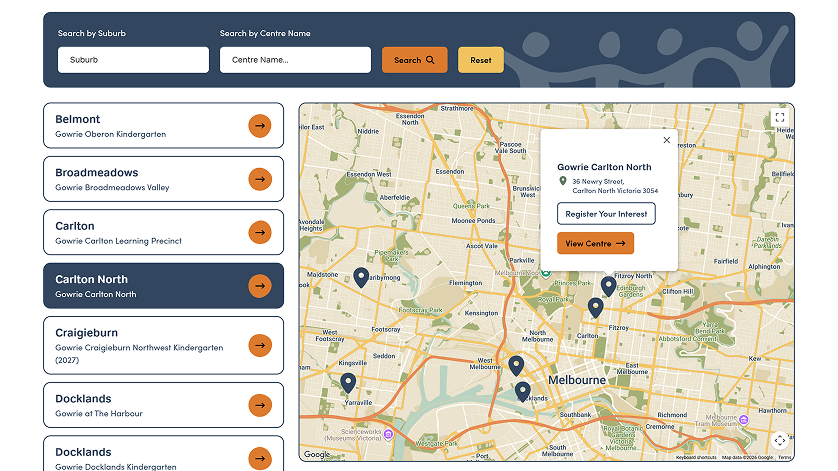Open map Terms link
Image resolution: width=838 pixels, height=471 pixels.
784,458
